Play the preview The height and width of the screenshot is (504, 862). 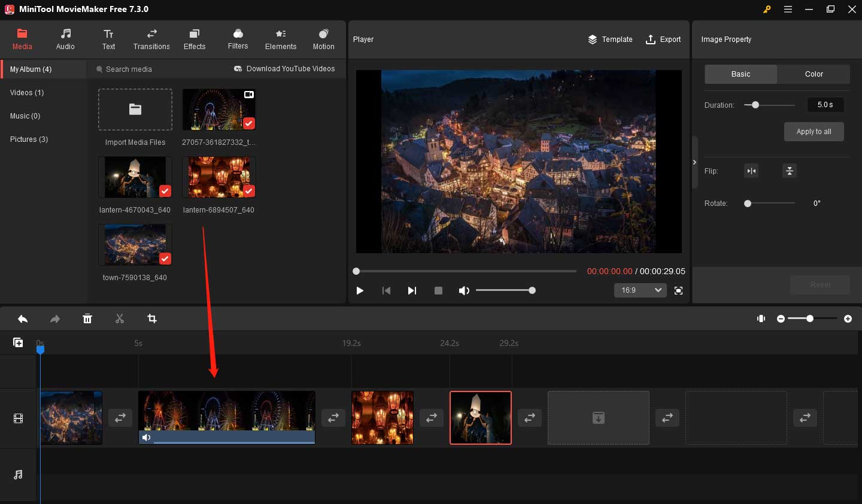coord(360,290)
